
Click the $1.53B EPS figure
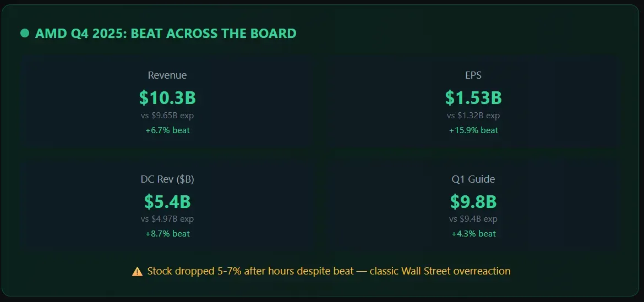click(473, 98)
